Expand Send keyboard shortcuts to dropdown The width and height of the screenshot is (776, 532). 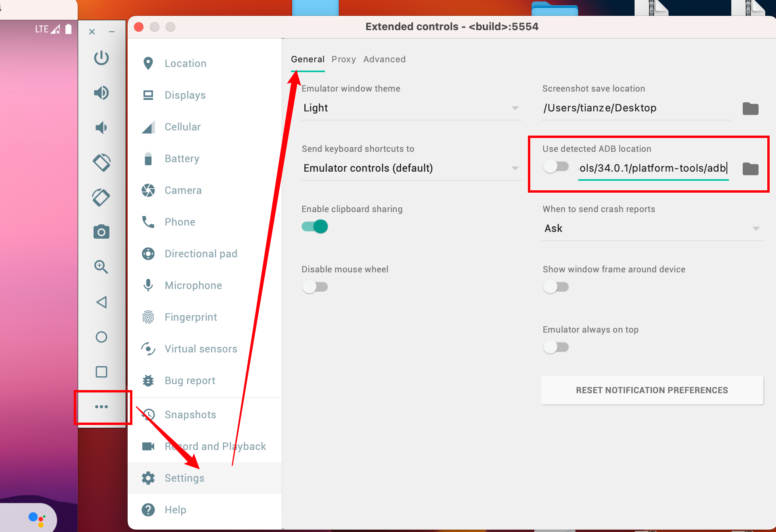point(411,168)
